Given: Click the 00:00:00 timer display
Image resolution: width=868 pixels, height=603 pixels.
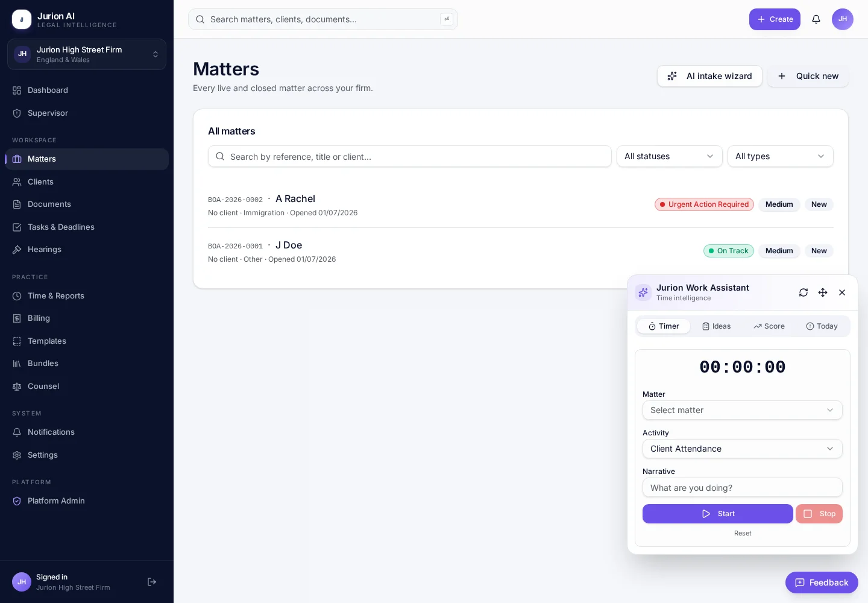Looking at the screenshot, I should tap(743, 367).
